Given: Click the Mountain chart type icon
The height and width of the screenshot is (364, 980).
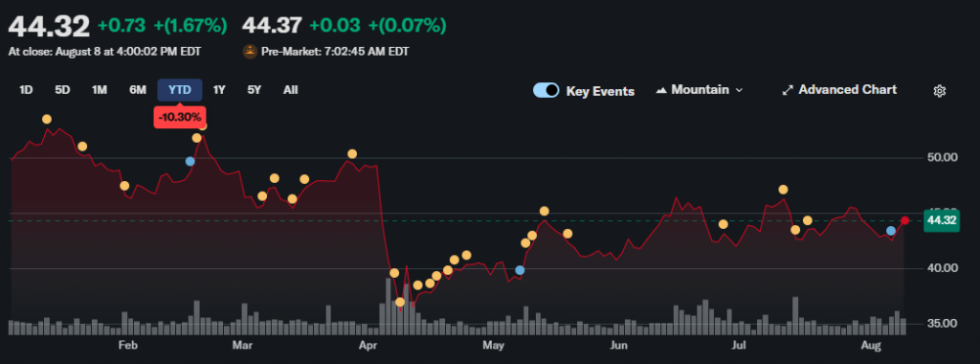Looking at the screenshot, I should (x=661, y=90).
